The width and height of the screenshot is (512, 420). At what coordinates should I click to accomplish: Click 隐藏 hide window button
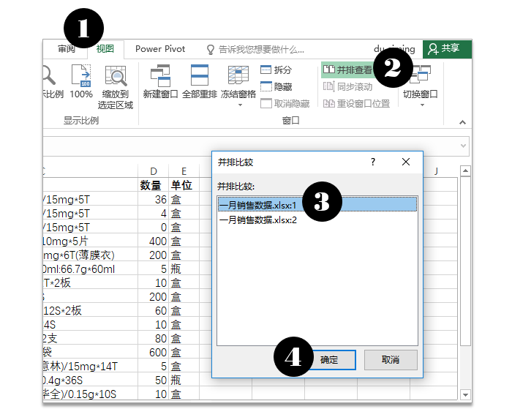pos(276,86)
